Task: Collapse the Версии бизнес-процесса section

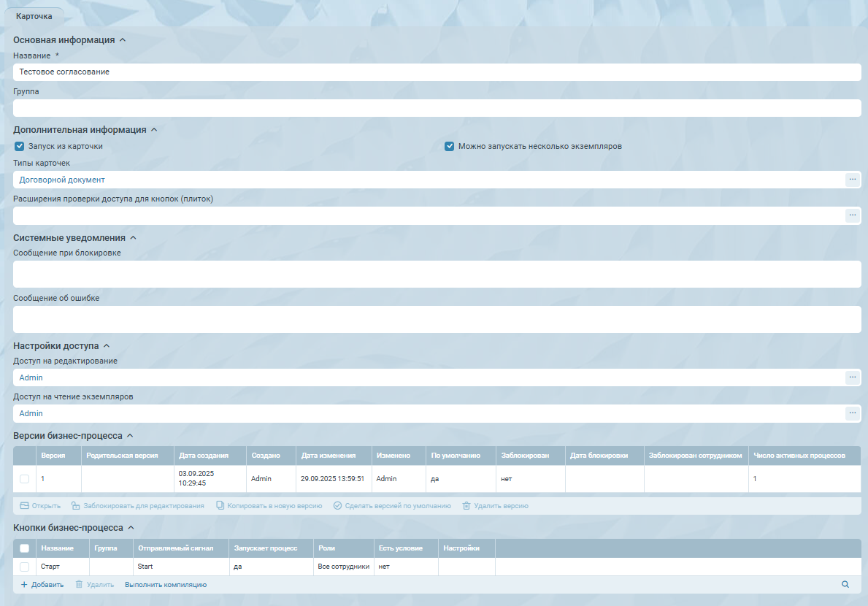Action: [130, 436]
